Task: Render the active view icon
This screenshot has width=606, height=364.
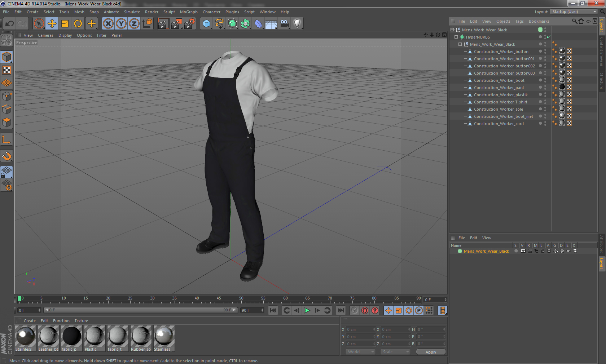Action: (x=163, y=24)
